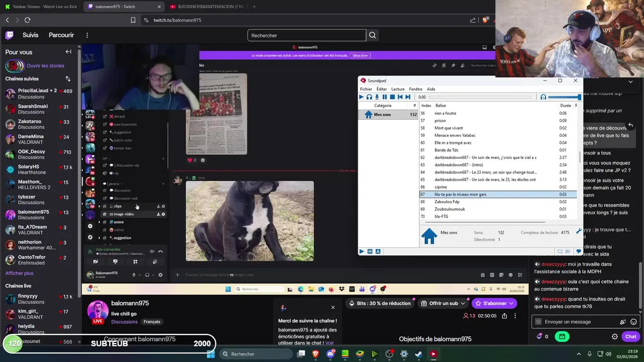Skip to the previous sound in Soundpad

pos(400,97)
